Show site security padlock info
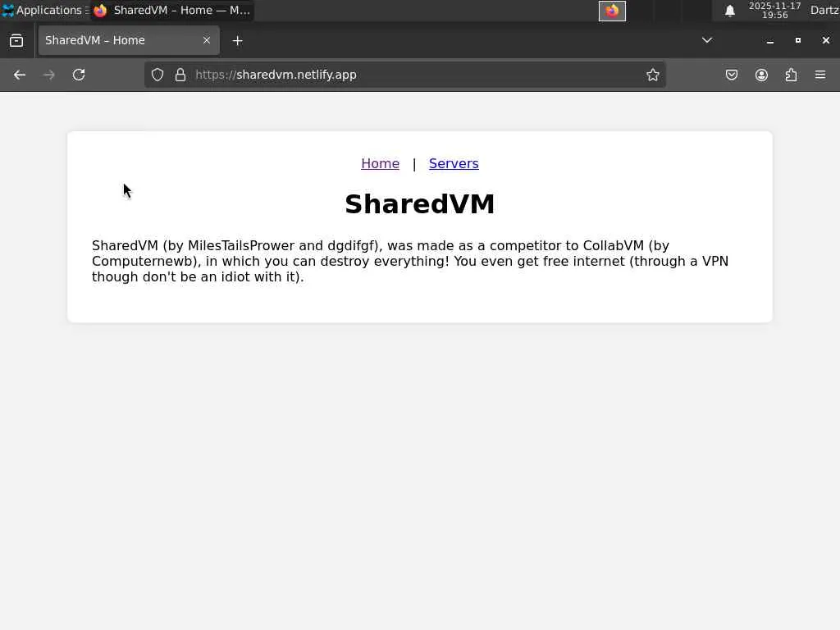 click(180, 75)
